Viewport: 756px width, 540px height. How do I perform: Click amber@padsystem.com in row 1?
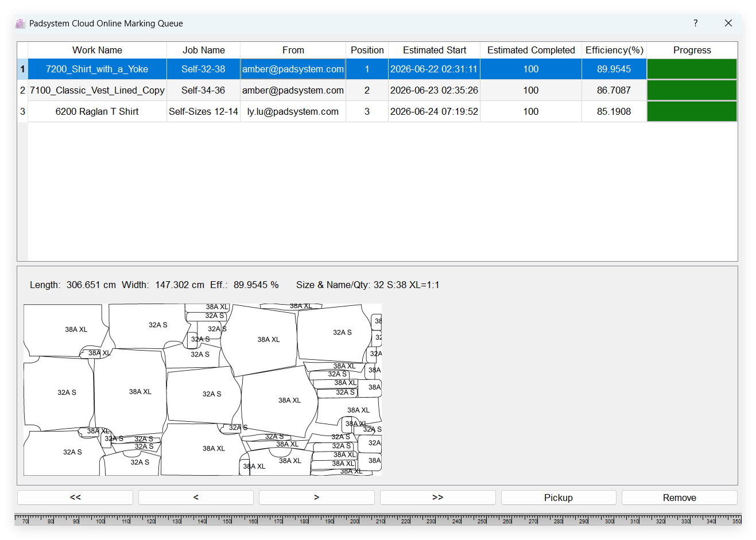(x=293, y=69)
